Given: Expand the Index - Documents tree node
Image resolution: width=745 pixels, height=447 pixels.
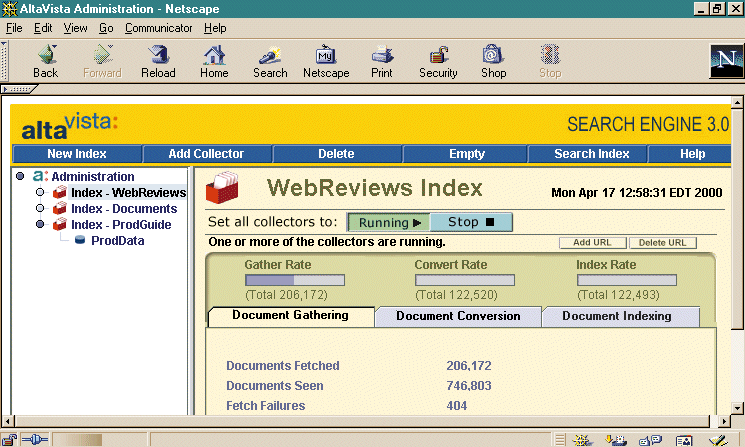Looking at the screenshot, I should [x=40, y=208].
